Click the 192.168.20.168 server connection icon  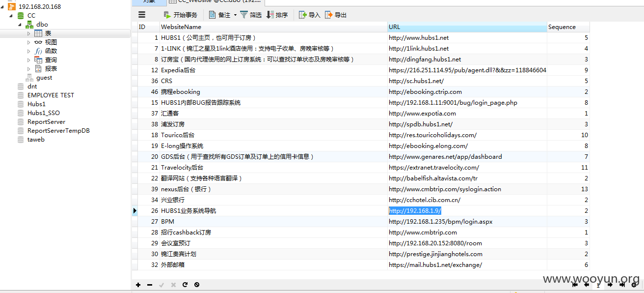[x=12, y=6]
